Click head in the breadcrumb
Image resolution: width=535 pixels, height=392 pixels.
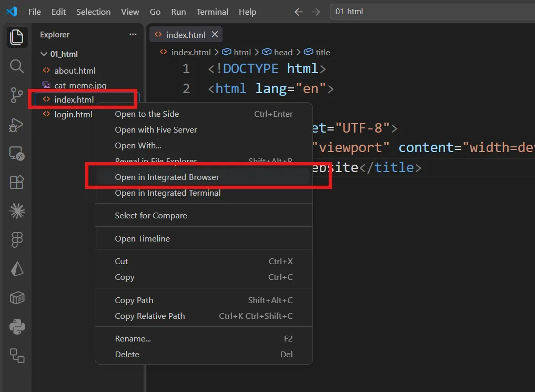pyautogui.click(x=283, y=52)
